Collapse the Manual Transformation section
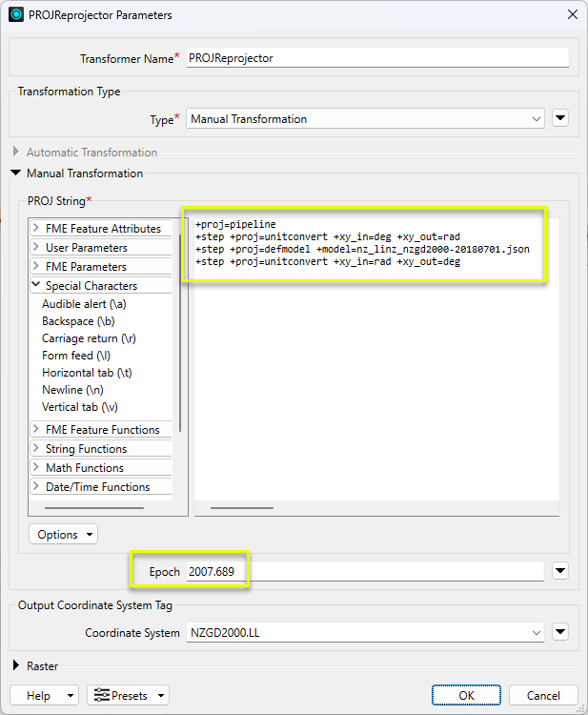Viewport: 588px width, 715px height. click(16, 174)
